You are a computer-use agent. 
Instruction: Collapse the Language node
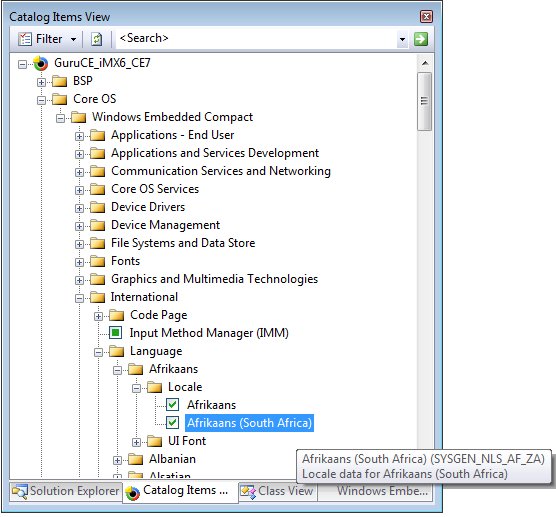99,352
